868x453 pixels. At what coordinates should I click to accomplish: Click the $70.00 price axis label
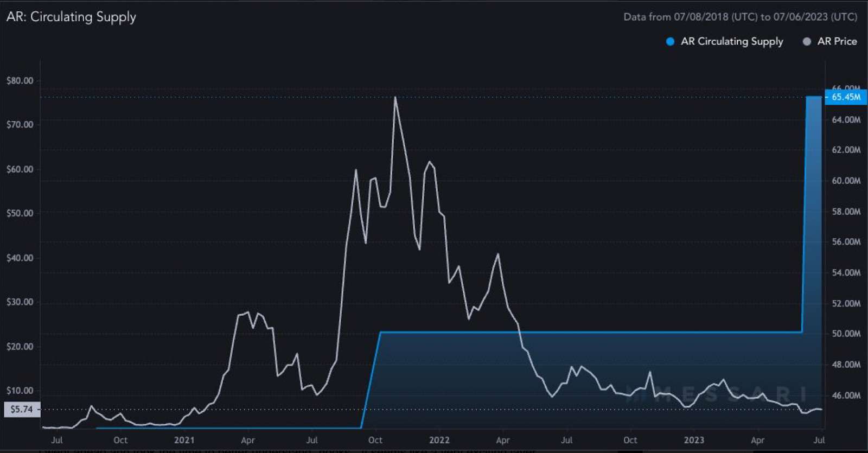coord(20,124)
